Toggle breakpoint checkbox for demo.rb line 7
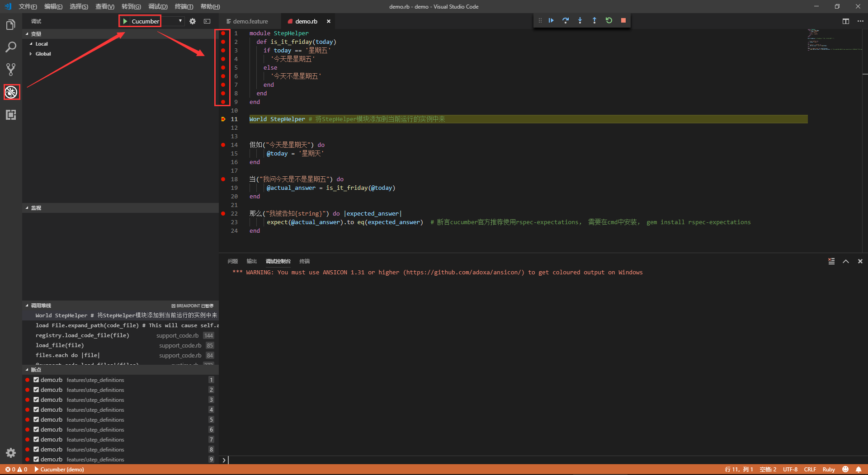The width and height of the screenshot is (868, 475). [x=36, y=440]
